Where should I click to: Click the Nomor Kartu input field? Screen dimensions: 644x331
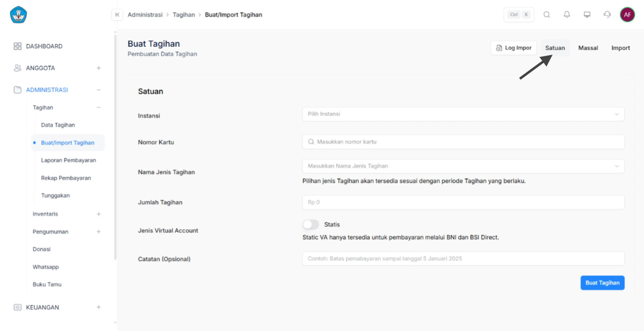tap(463, 142)
